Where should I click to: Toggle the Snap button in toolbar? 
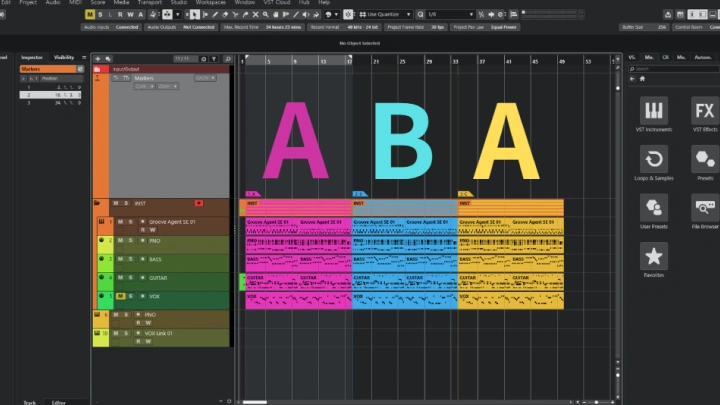pos(348,15)
